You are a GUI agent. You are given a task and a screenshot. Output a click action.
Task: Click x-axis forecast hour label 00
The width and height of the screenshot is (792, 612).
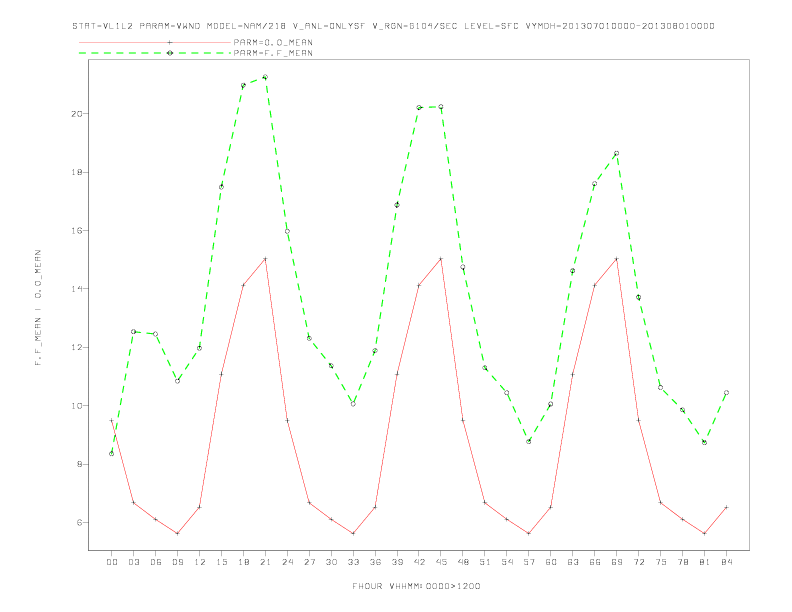tap(112, 562)
